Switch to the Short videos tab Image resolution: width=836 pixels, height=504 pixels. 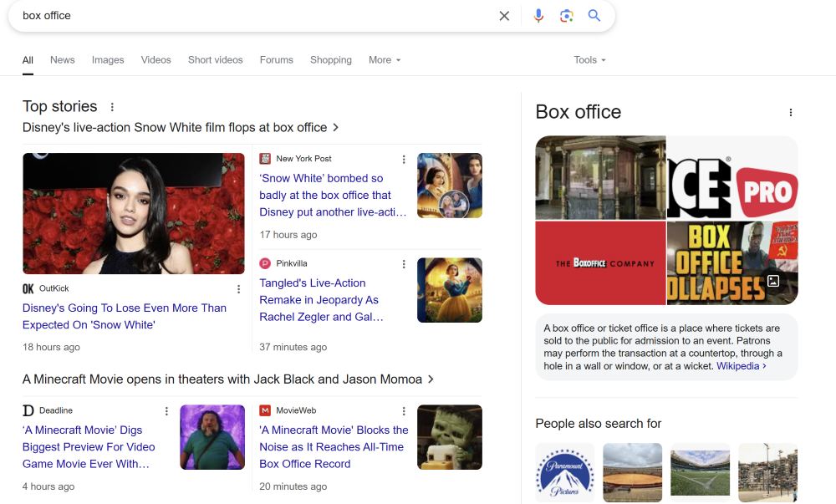(x=216, y=60)
